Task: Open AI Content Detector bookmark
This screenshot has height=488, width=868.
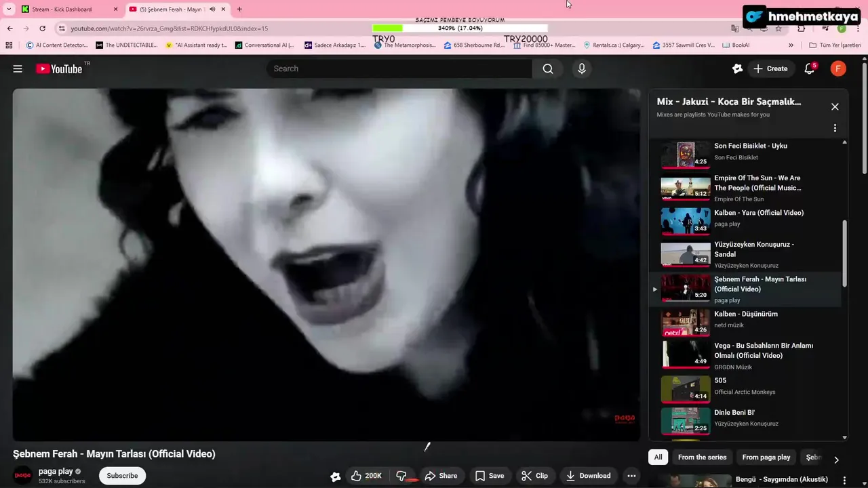Action: click(x=57, y=45)
